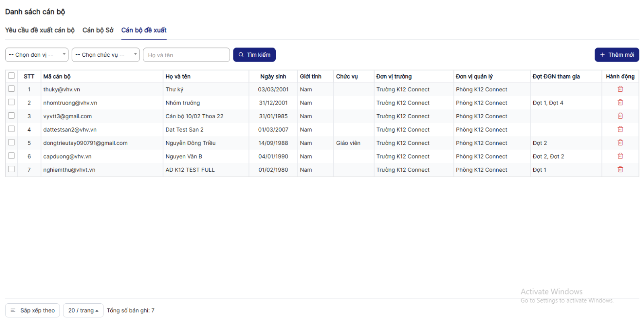Viewport: 644px width, 321px height.
Task: Delete the Nguyen Văn B record
Action: [x=620, y=156]
